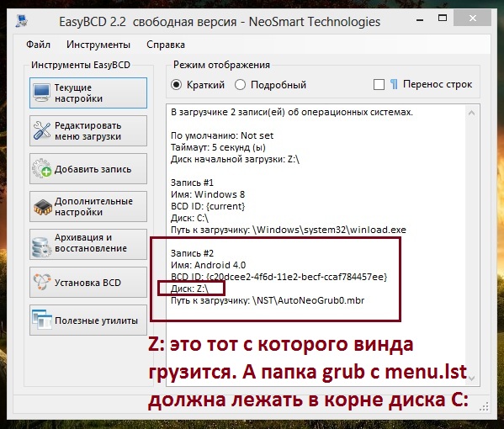Image resolution: width=504 pixels, height=429 pixels.
Task: Click the gear-plus icon on Добавить запись
Action: [x=42, y=168]
